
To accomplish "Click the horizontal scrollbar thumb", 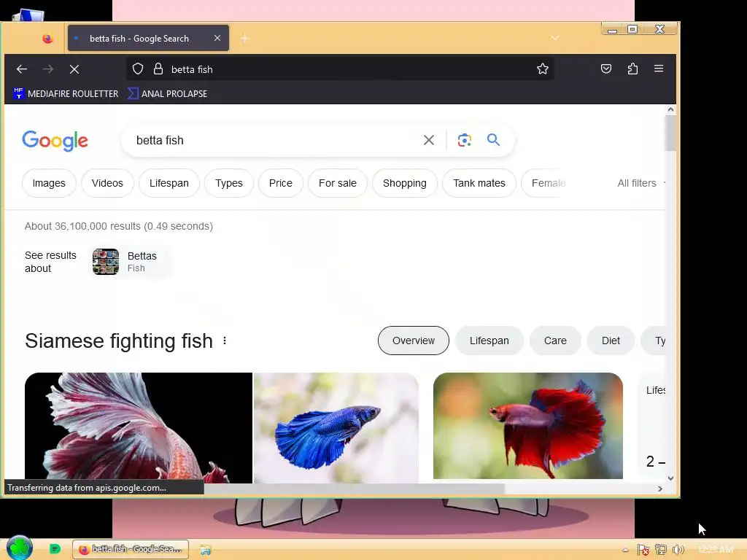I will pos(355,489).
